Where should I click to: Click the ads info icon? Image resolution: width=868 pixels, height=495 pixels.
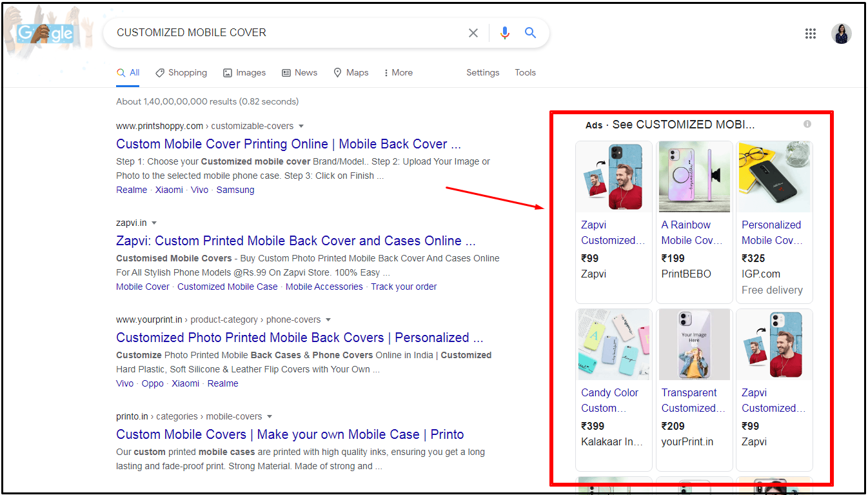(x=807, y=124)
